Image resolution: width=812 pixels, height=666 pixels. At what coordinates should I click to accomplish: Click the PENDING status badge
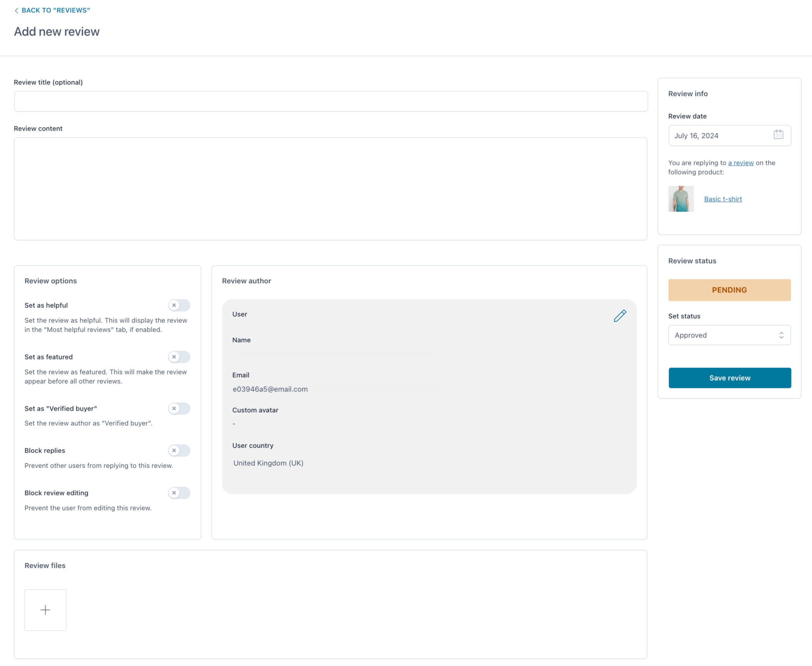click(729, 290)
